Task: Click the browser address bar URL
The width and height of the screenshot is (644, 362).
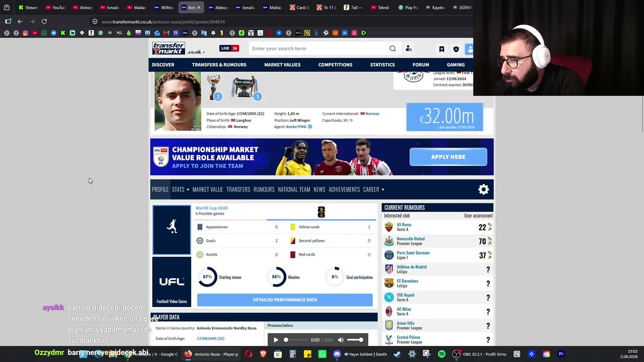Action: pyautogui.click(x=163, y=22)
